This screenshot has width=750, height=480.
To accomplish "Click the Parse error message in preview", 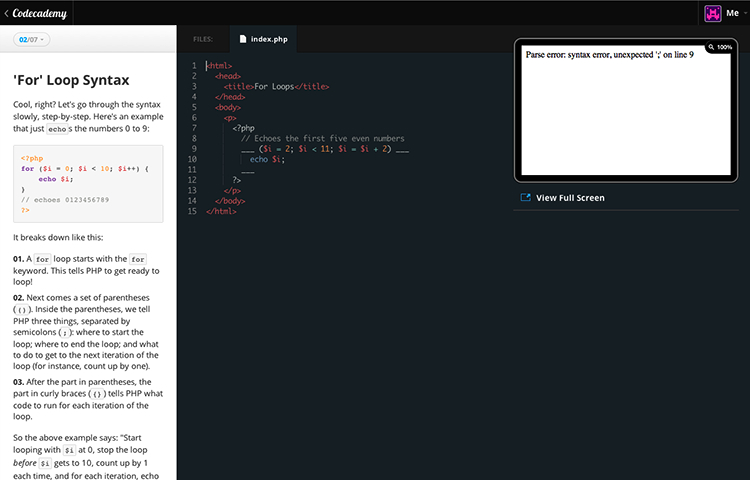I will click(x=609, y=55).
